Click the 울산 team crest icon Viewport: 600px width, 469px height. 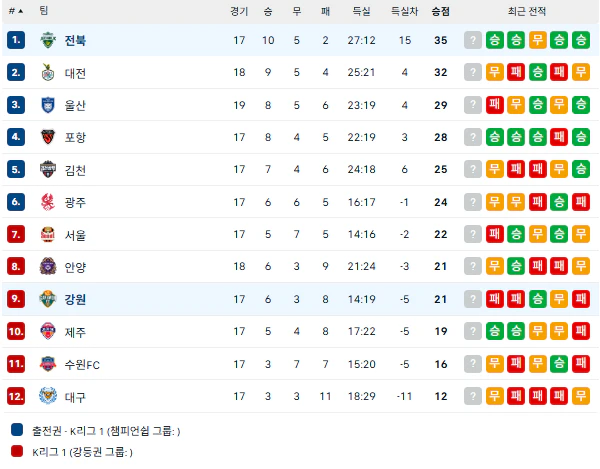(x=48, y=105)
